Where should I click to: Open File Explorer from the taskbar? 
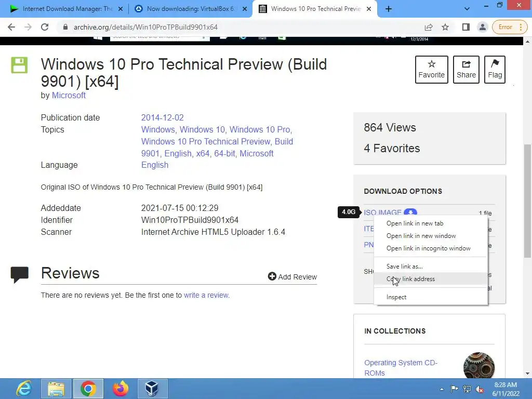56,389
